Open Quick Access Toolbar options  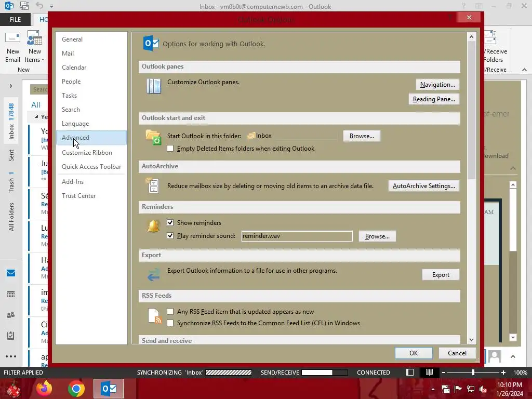[91, 167]
